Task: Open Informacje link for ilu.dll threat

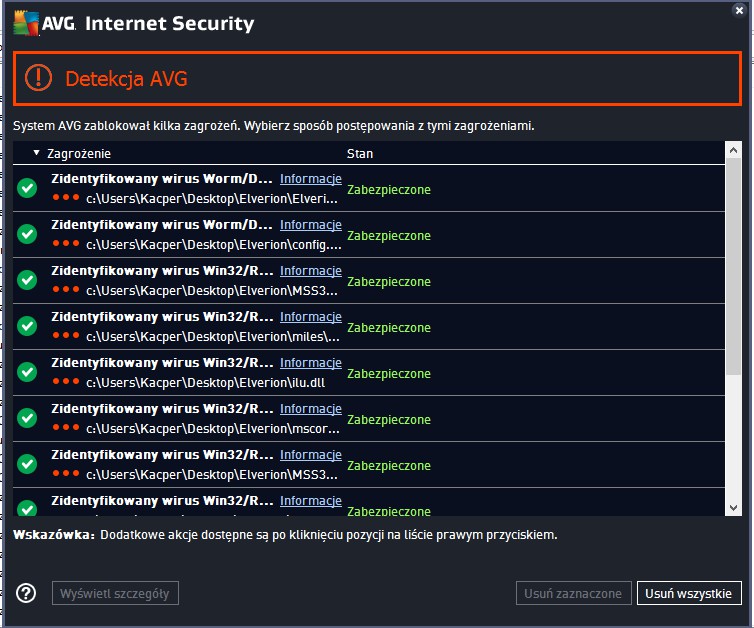Action: (311, 363)
